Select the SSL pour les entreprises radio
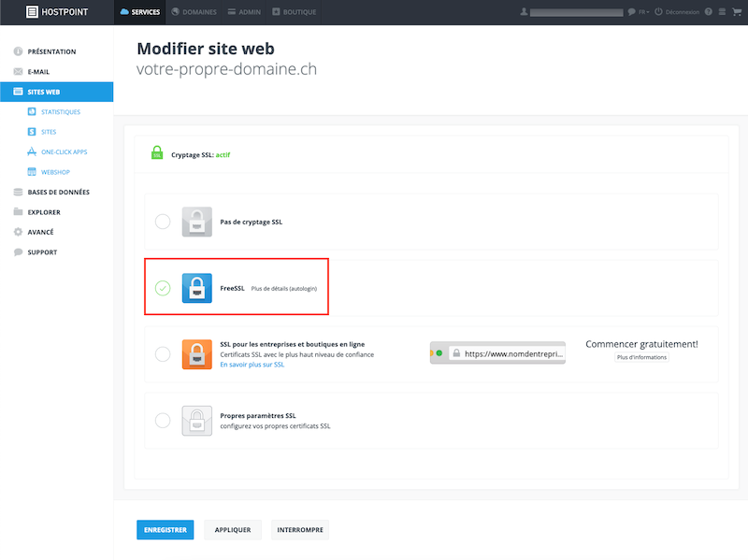Viewport: 748px width, 560px height. (x=163, y=354)
